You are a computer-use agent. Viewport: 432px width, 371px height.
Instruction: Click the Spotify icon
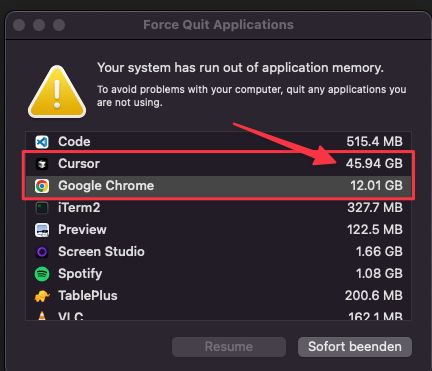pyautogui.click(x=42, y=274)
